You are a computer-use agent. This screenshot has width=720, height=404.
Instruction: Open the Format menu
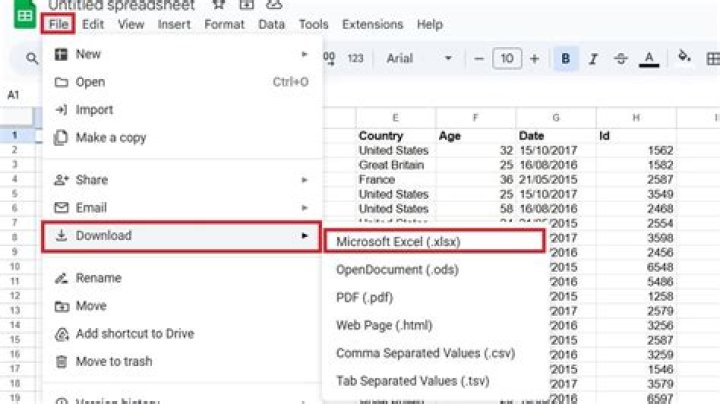224,24
